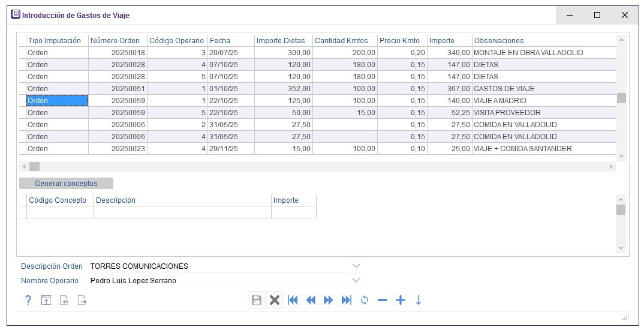Jump to the first record

tap(293, 301)
